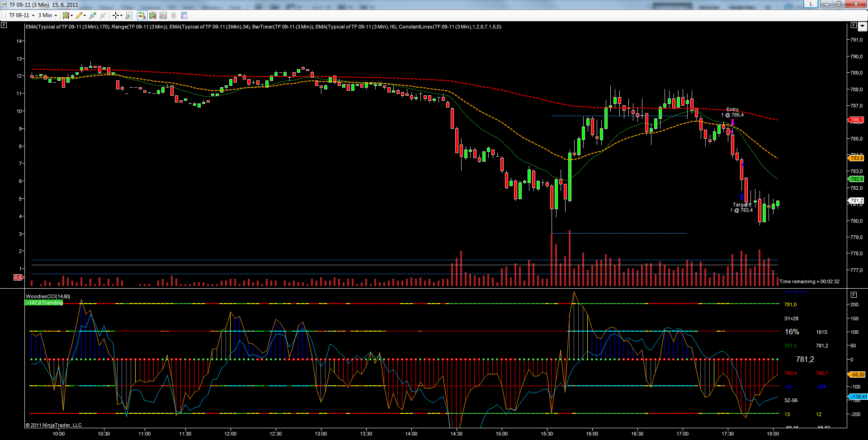This screenshot has height=440, width=868.
Task: Click the red 780,4 value
Action: coord(790,373)
